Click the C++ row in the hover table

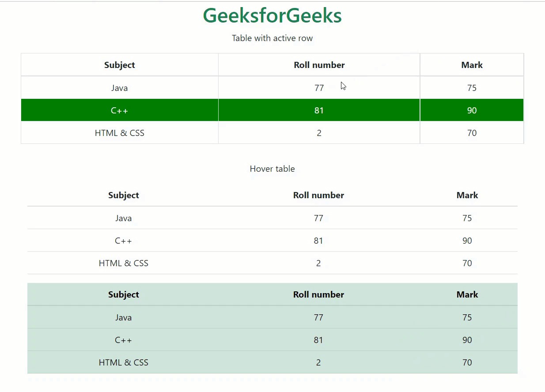pos(124,240)
